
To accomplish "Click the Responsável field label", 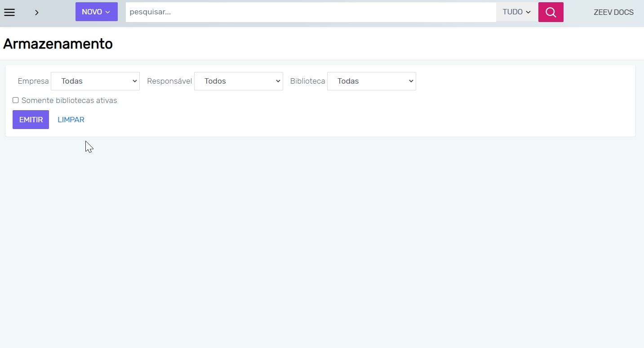I will (169, 81).
